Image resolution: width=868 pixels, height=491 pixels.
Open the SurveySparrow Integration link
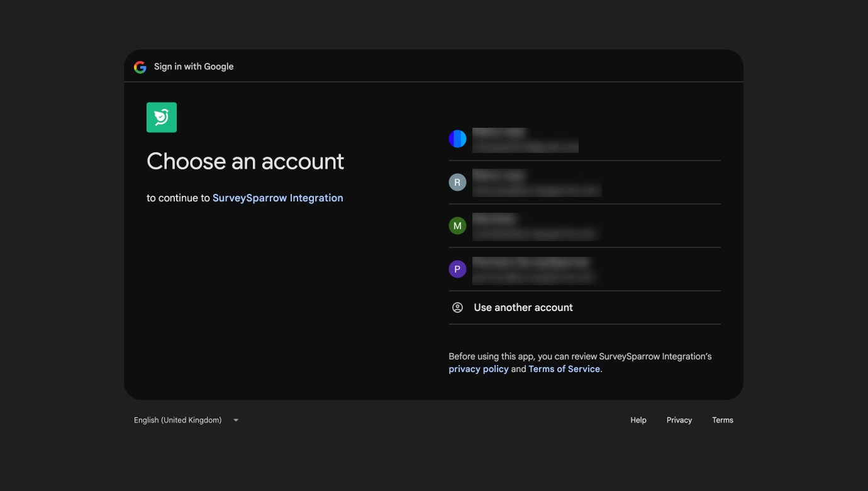click(278, 198)
